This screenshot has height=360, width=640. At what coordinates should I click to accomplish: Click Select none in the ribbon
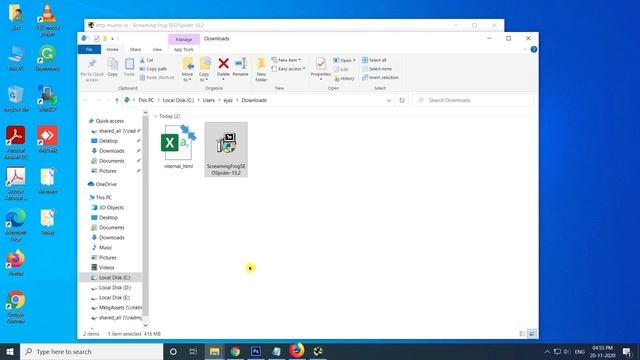coord(377,69)
